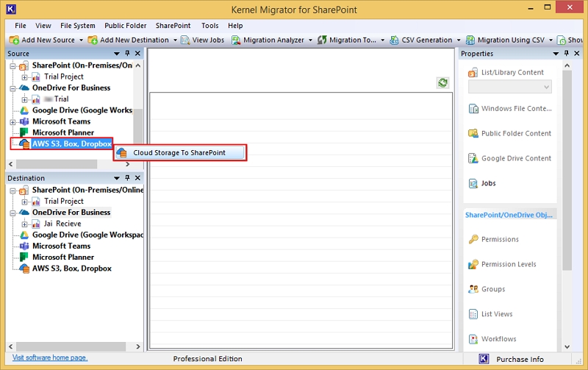The height and width of the screenshot is (370, 588).
Task: Click the Windows File Content icon
Action: tap(473, 109)
